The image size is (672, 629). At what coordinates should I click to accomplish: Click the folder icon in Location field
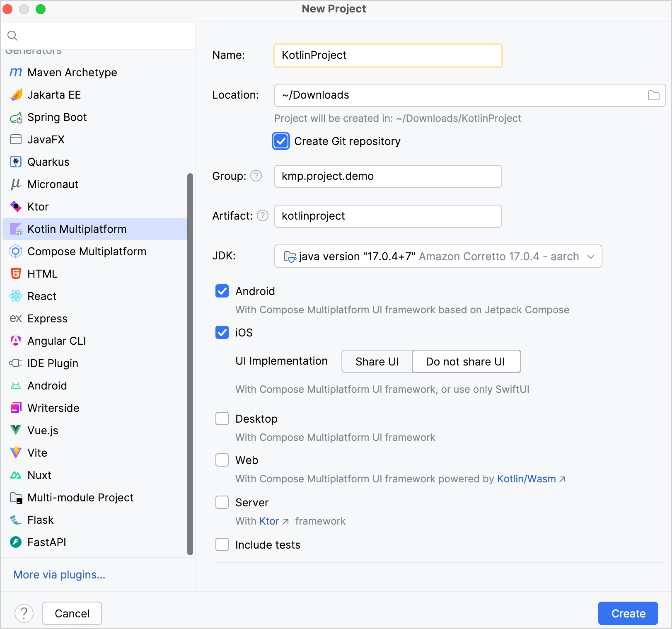point(654,95)
